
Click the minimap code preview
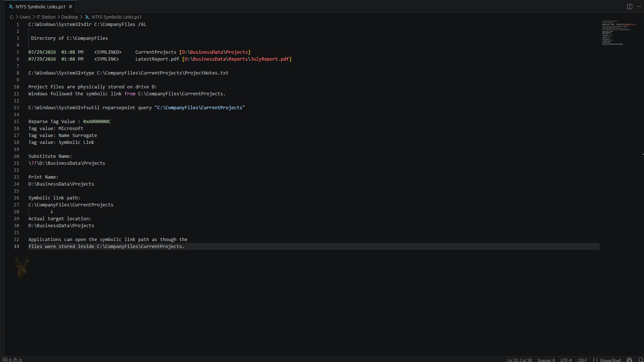coord(619,32)
